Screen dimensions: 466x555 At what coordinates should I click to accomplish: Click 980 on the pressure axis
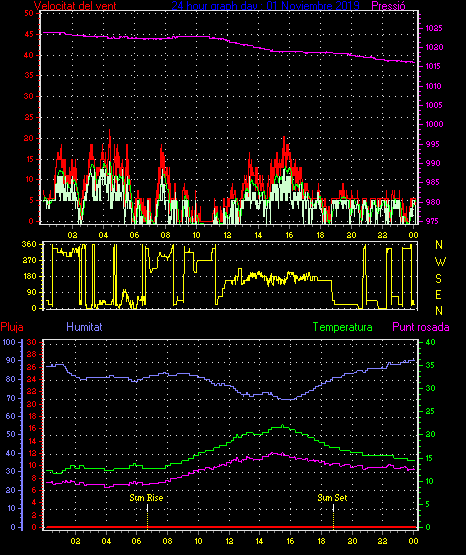(433, 202)
